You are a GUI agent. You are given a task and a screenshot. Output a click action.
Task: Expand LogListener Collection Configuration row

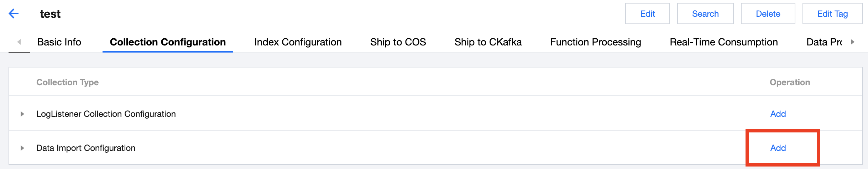point(22,114)
